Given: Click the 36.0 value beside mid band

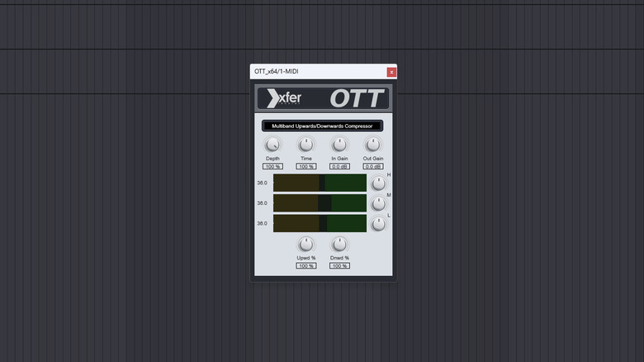Looking at the screenshot, I should tap(262, 203).
